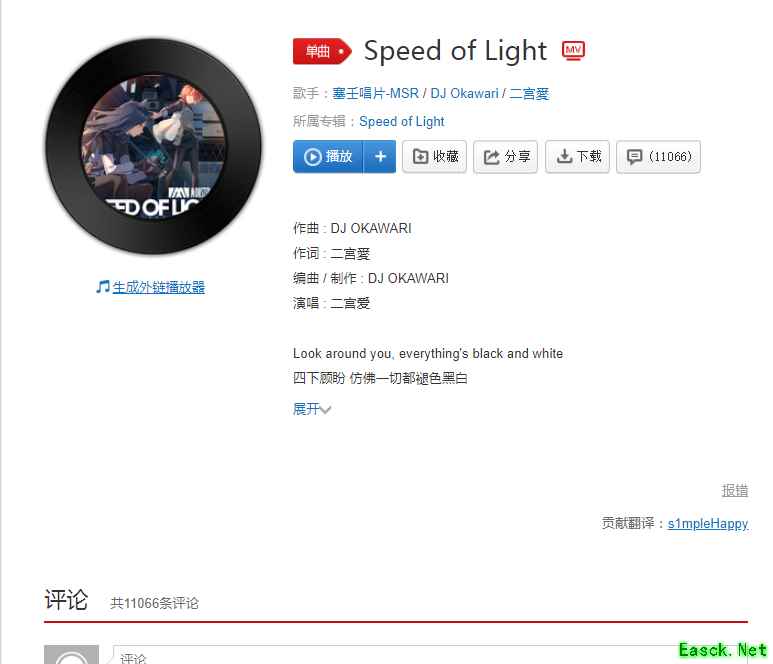Open artist page 二宫爱
This screenshot has width=773, height=664.
point(529,93)
